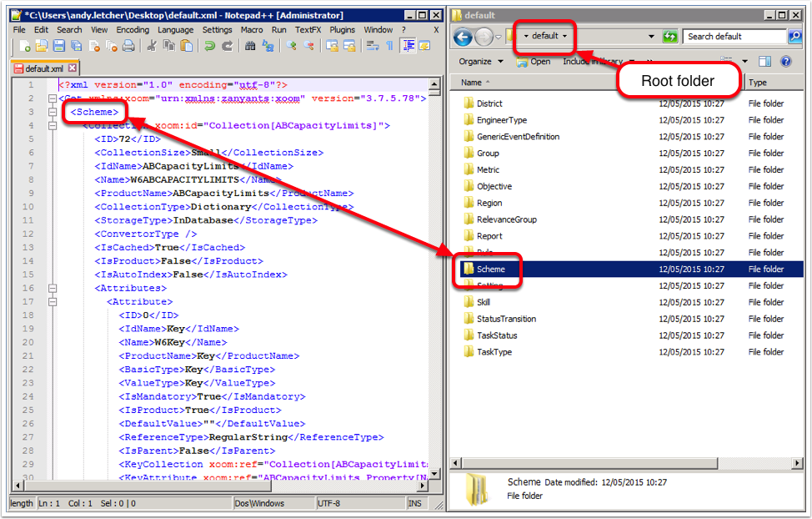The height and width of the screenshot is (519, 812).
Task: Open the Encoding menu
Action: [x=133, y=29]
